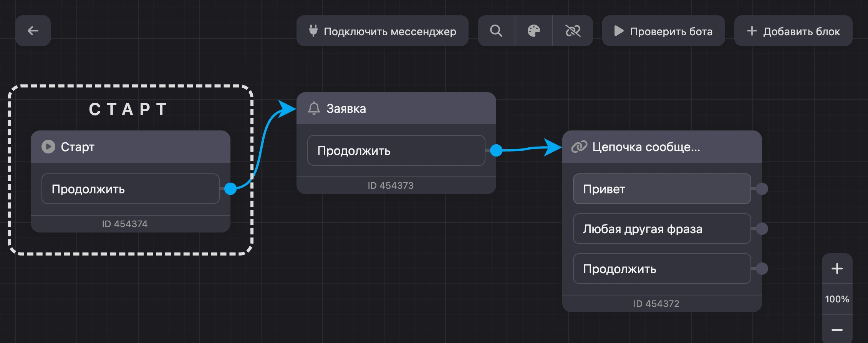Screen dimensions: 868x343
Task: Toggle the broken link connections icon
Action: [573, 31]
